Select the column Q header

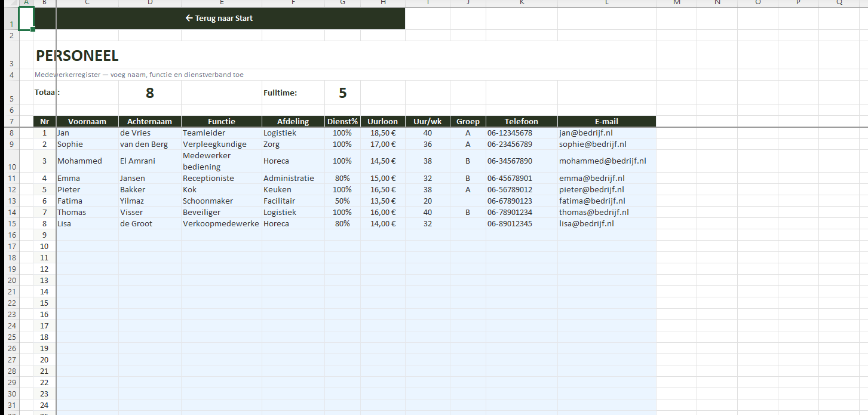click(839, 3)
